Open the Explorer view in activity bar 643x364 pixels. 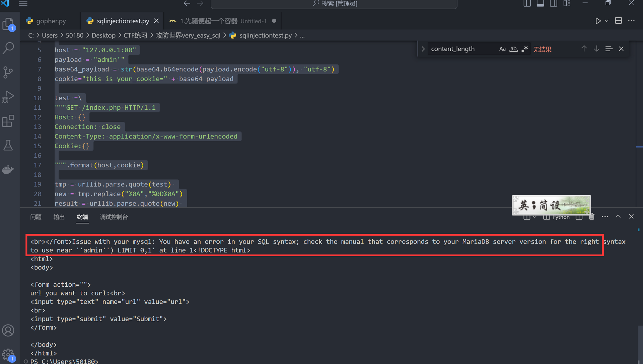tap(8, 24)
